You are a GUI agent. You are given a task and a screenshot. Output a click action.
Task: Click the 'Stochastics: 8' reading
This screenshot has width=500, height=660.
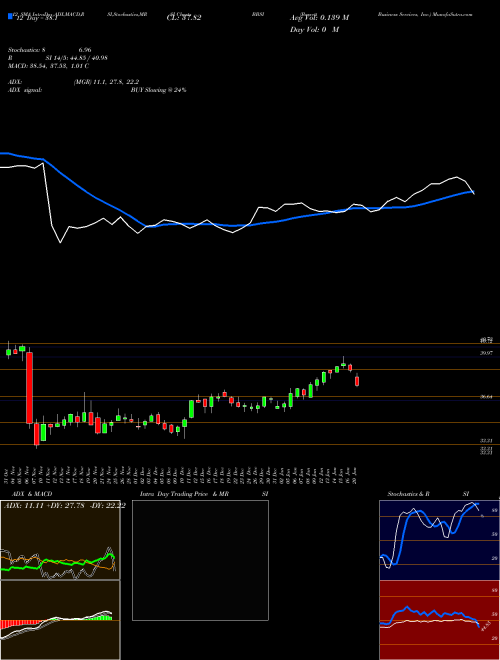(27, 50)
